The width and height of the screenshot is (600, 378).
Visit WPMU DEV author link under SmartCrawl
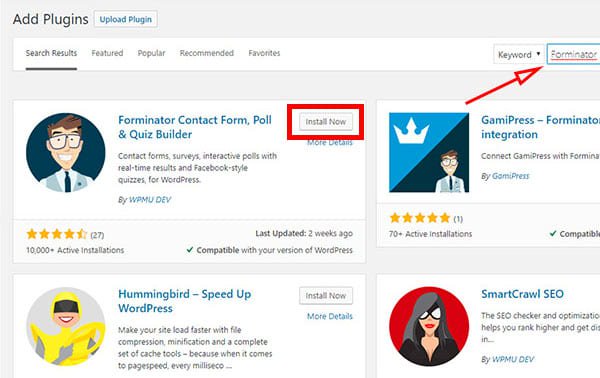coord(513,359)
